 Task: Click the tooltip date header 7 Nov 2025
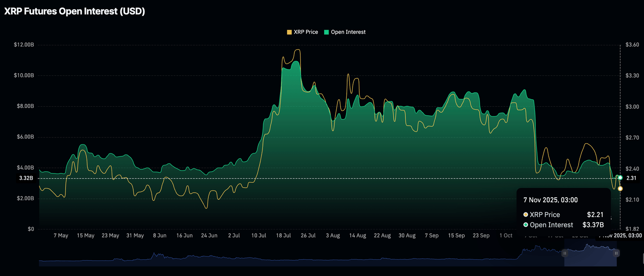[x=551, y=200]
